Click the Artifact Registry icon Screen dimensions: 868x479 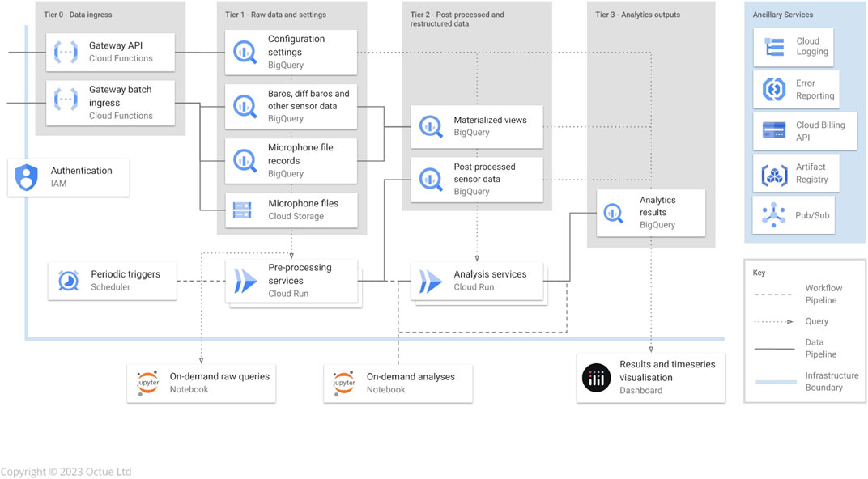[774, 175]
